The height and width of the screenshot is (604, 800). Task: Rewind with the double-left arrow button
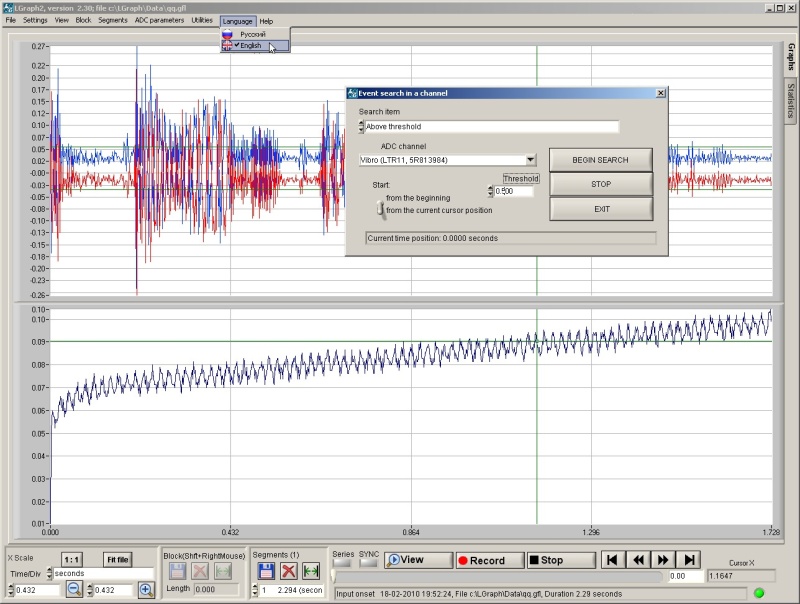(x=638, y=560)
